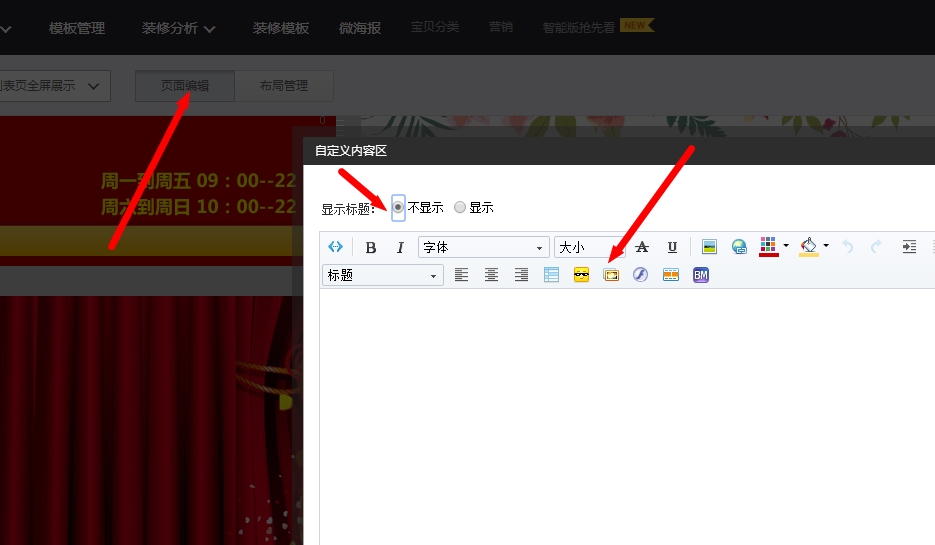
Task: Insert a table into the editor
Action: coord(551,275)
